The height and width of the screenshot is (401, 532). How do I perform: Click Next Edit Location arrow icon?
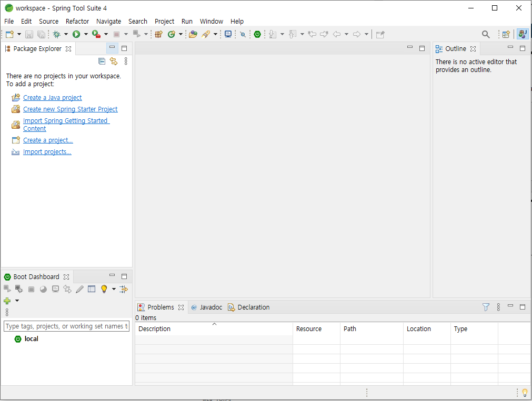324,34
